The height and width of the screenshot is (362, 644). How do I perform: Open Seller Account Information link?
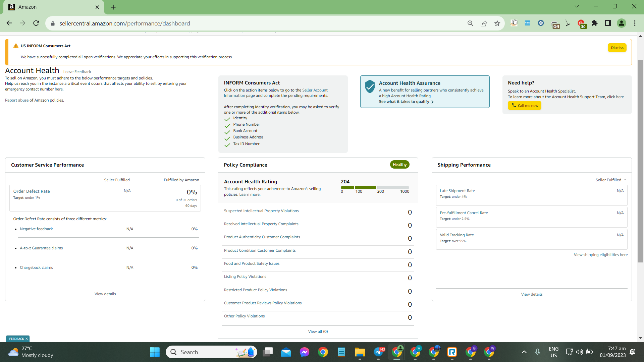[x=276, y=93]
